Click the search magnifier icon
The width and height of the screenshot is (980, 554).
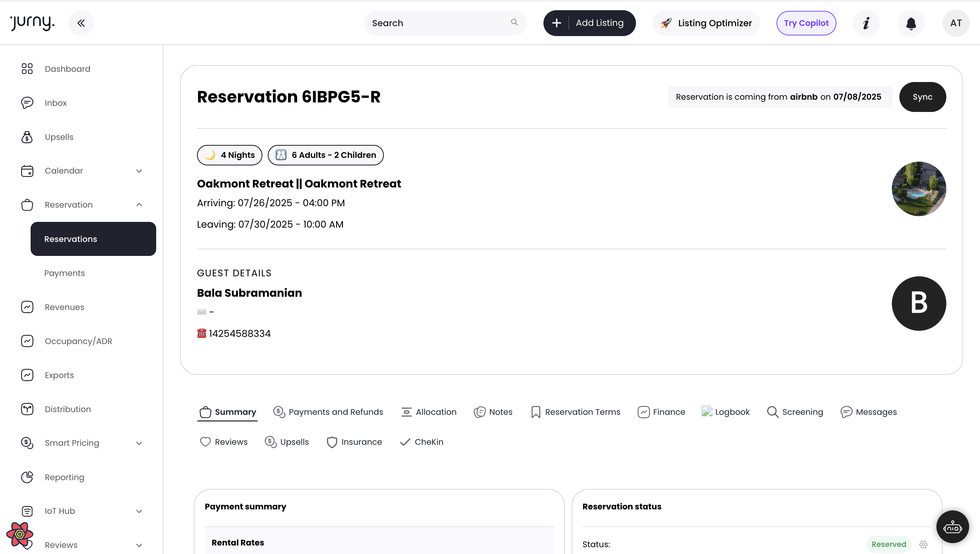514,22
